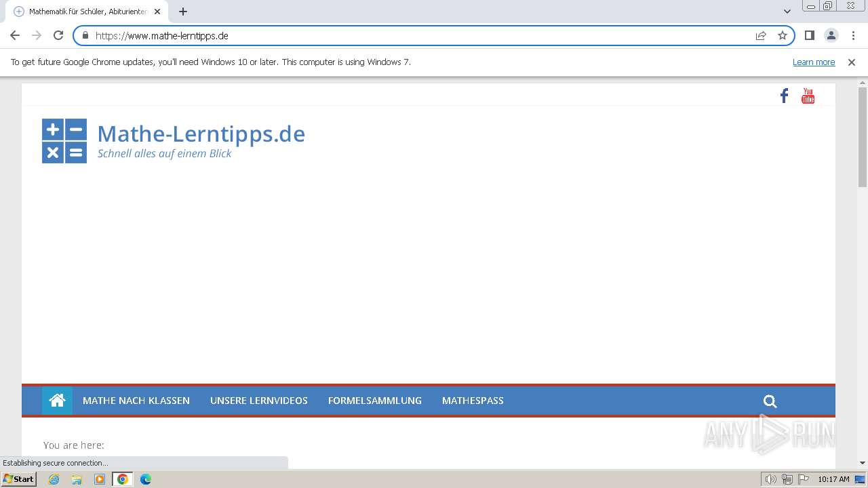The image size is (868, 488).
Task: Click the scrollbar up arrow
Action: (x=863, y=82)
